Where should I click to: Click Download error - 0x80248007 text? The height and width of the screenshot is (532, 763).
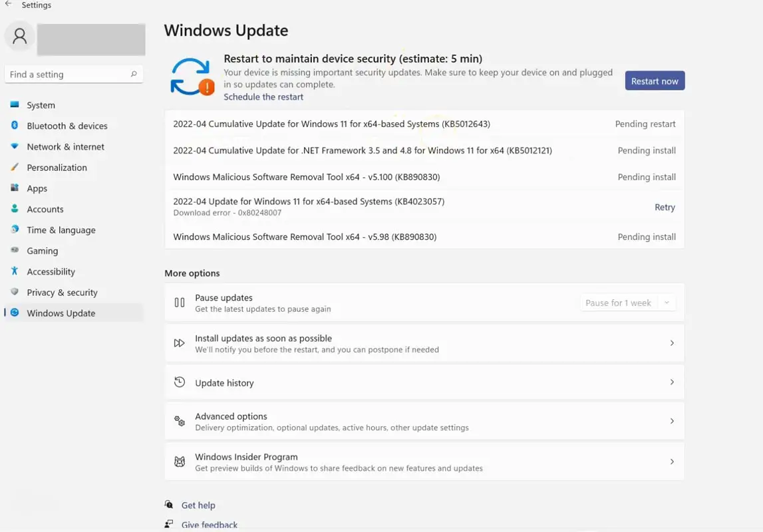coord(228,213)
